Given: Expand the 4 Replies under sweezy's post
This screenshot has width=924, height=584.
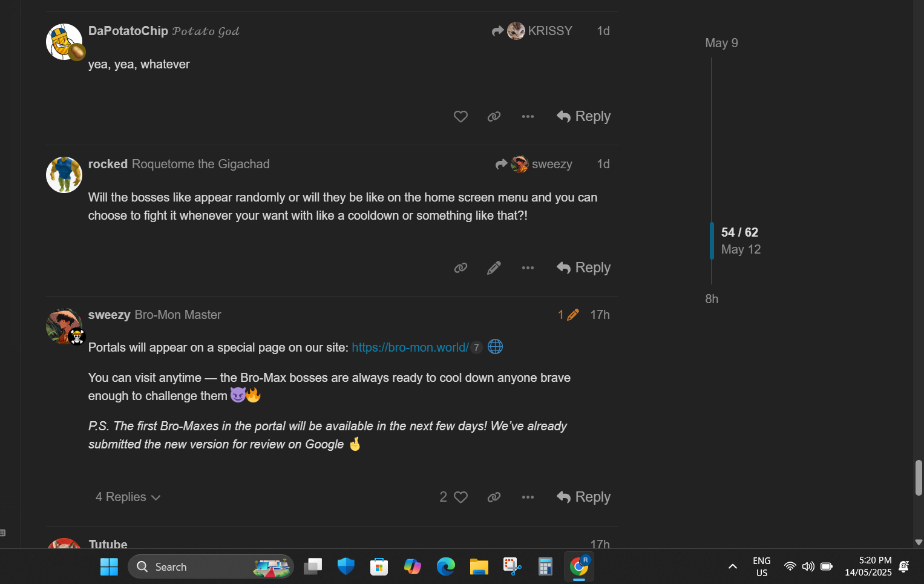Looking at the screenshot, I should (x=128, y=497).
